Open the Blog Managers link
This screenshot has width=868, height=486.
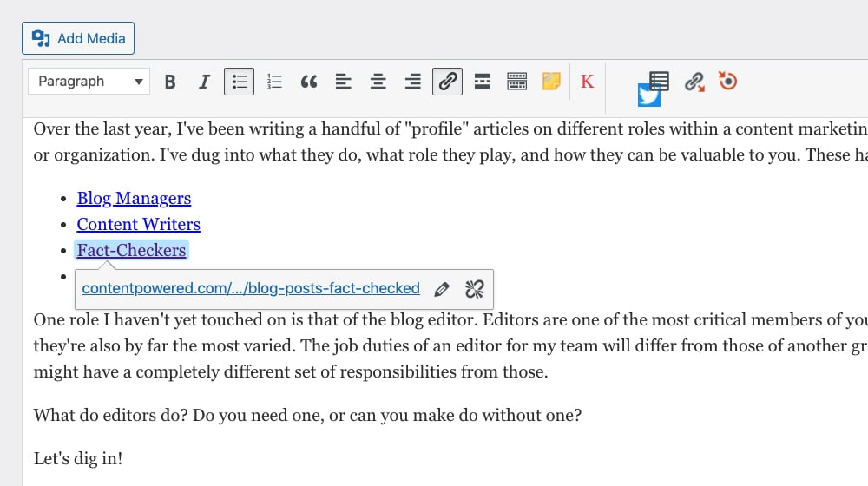click(x=134, y=199)
